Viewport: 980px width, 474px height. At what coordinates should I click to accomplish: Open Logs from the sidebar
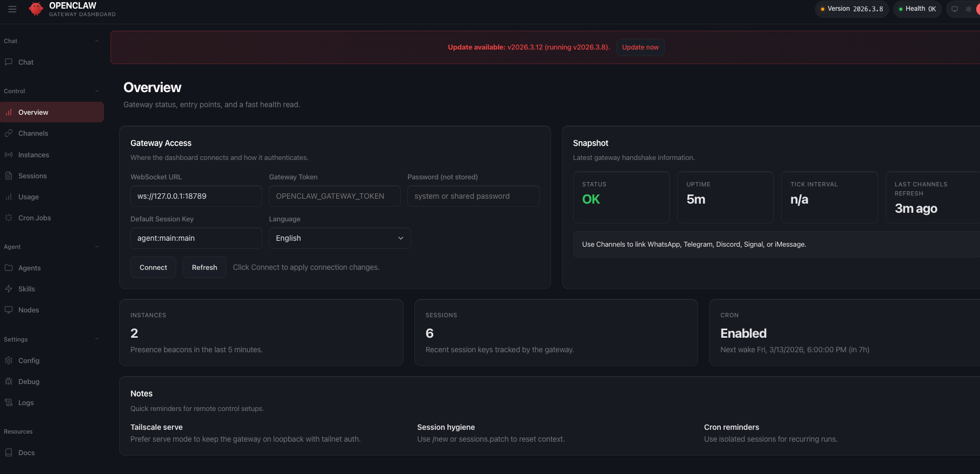[52, 402]
